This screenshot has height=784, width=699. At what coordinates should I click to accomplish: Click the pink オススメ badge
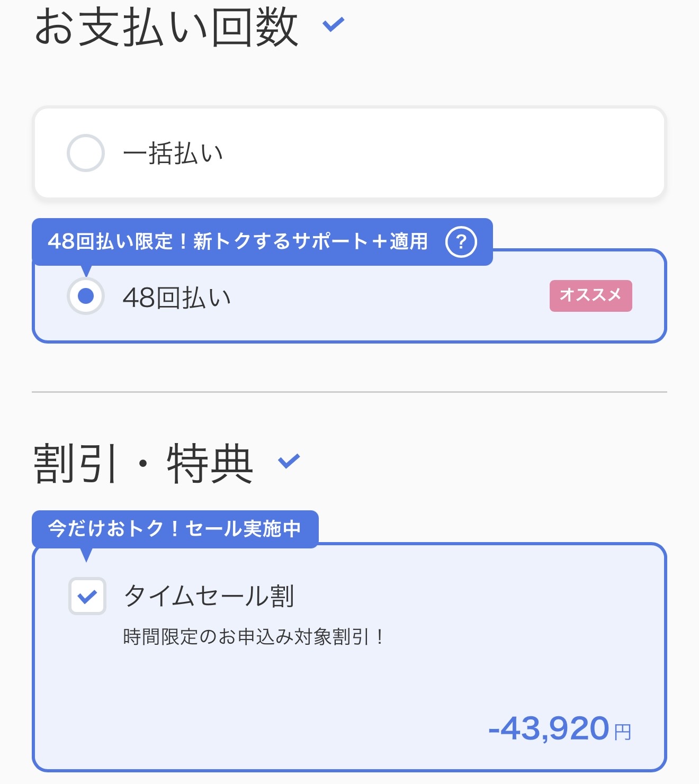[590, 295]
